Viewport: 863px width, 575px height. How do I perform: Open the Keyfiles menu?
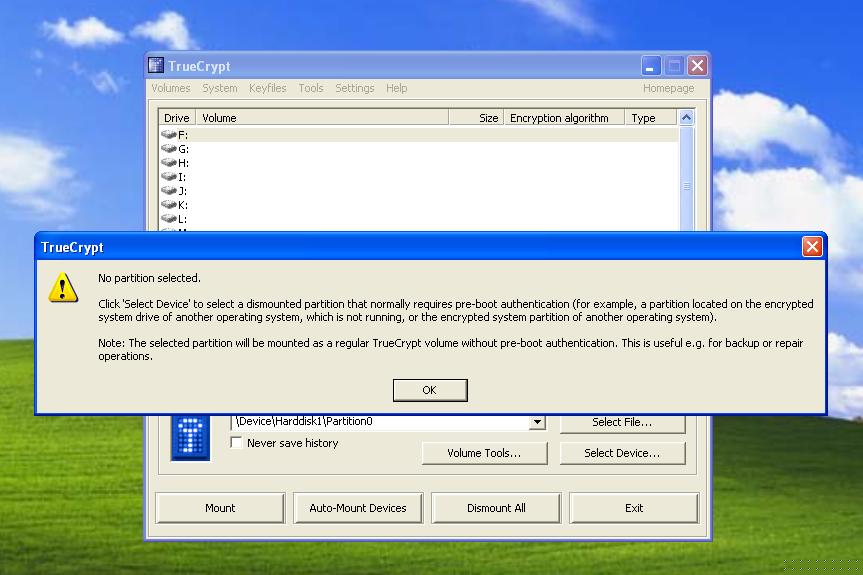(267, 88)
